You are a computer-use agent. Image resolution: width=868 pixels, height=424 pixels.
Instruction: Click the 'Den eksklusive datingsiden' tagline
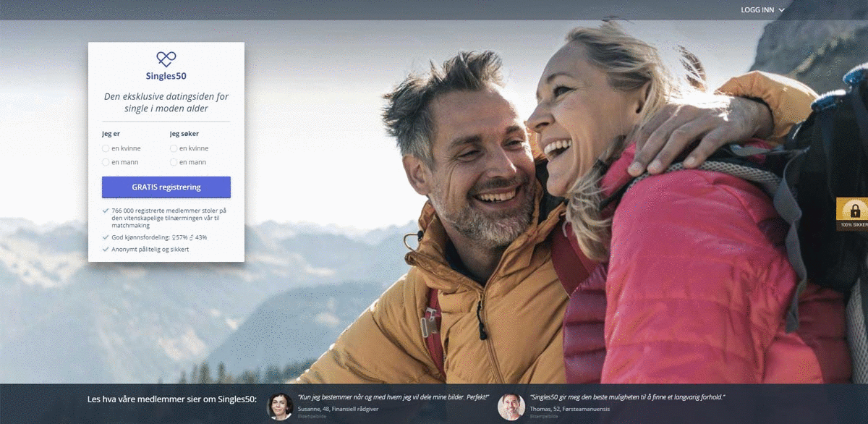[166, 102]
